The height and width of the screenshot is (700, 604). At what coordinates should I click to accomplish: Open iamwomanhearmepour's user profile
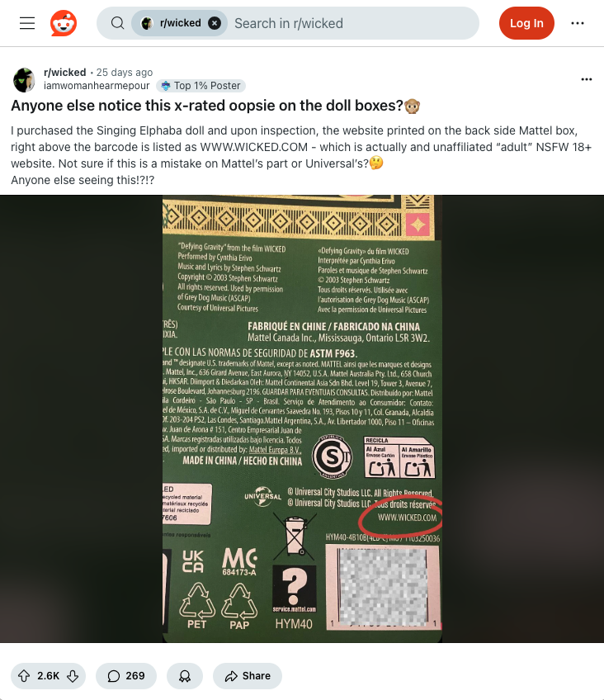(97, 86)
